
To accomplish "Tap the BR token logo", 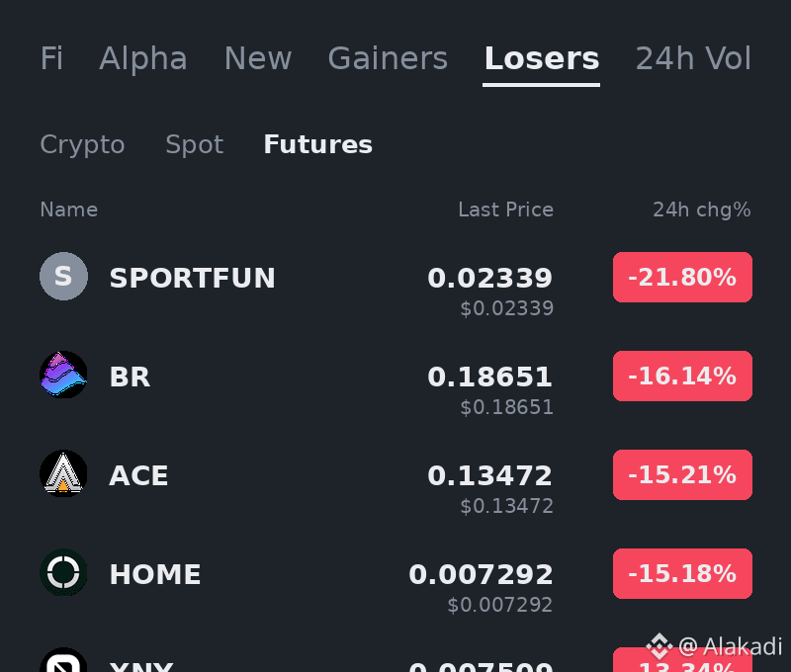I will tap(63, 376).
